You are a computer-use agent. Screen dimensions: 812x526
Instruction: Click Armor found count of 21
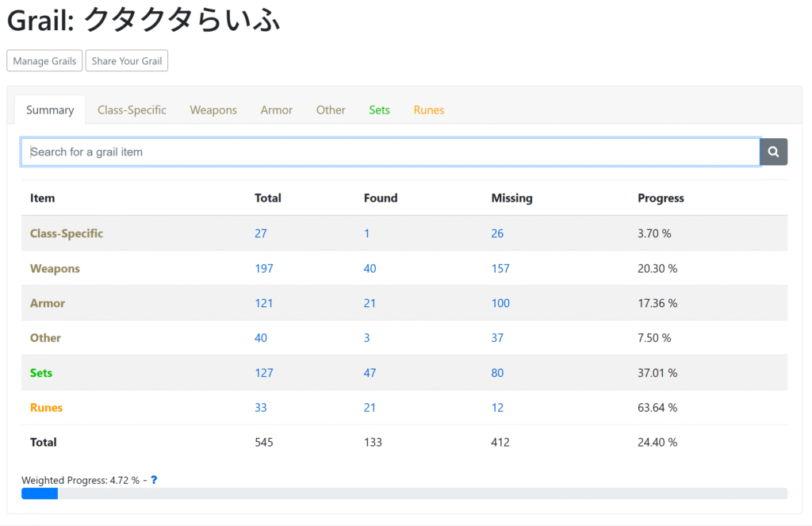click(370, 303)
